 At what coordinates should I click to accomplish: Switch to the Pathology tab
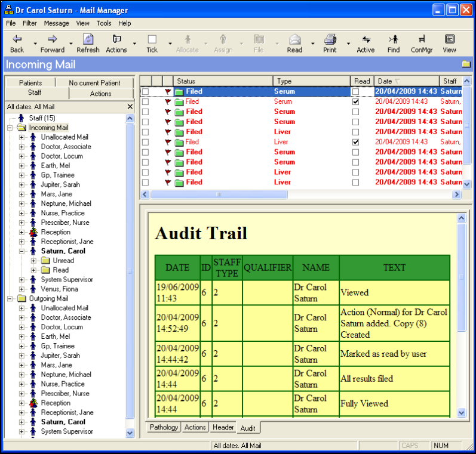pos(164,427)
